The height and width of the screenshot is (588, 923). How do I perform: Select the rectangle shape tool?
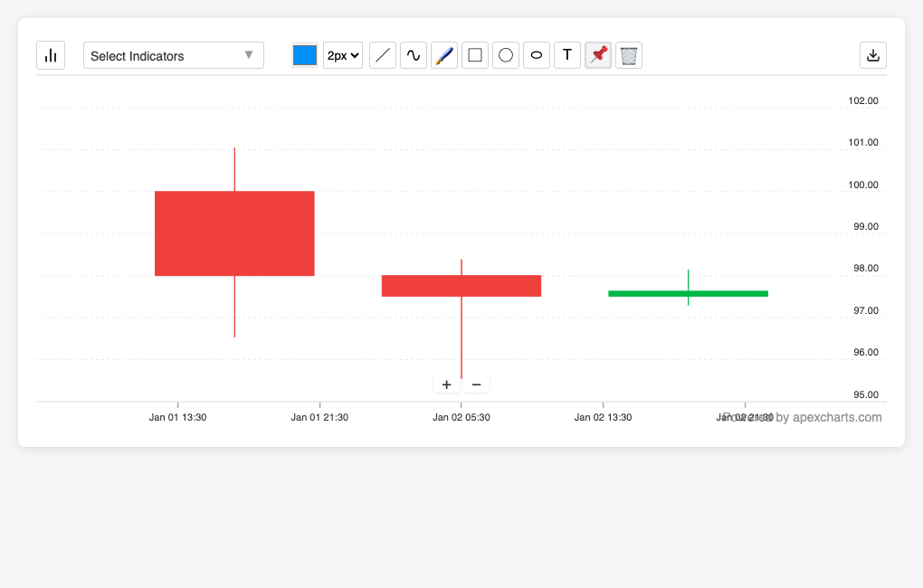pos(475,55)
